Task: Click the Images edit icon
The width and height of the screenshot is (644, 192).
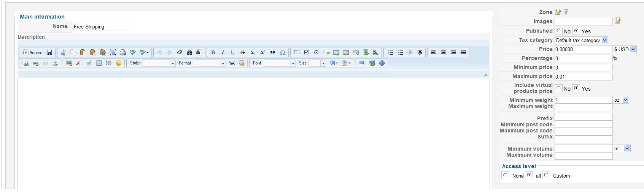Action: coord(617,21)
